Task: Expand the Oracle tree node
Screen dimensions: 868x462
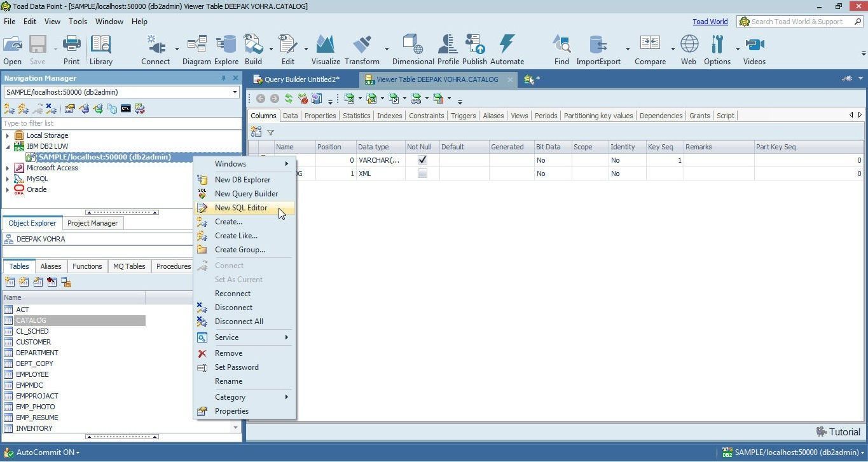Action: (8, 189)
